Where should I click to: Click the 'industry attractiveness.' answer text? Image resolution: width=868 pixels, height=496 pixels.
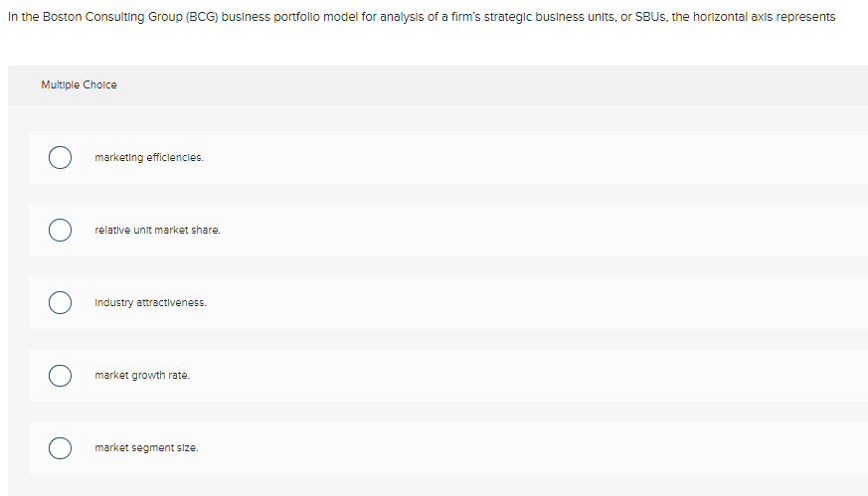click(x=150, y=303)
